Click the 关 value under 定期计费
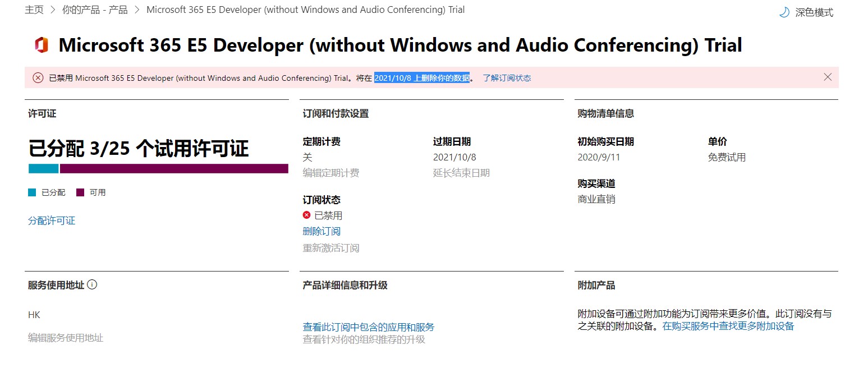The image size is (868, 377). (x=307, y=157)
